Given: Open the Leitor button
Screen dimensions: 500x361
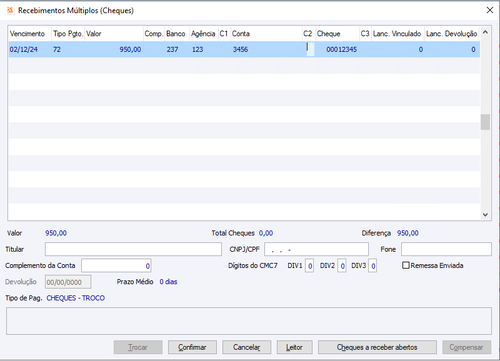Looking at the screenshot, I should [x=294, y=347].
